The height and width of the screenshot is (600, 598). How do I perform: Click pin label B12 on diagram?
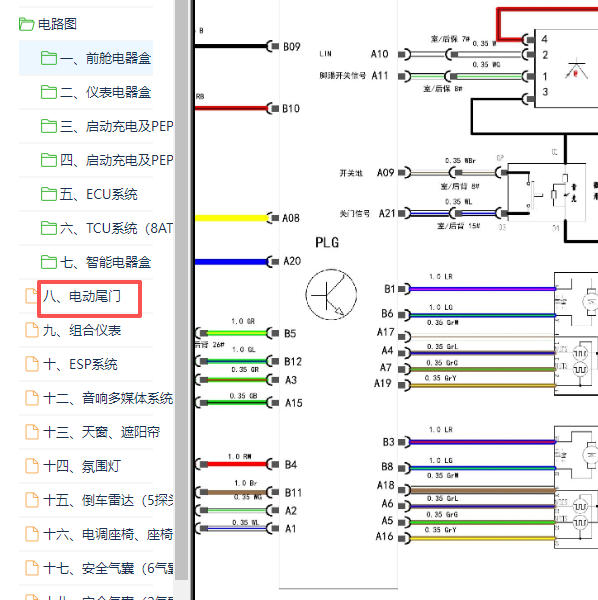(x=293, y=362)
